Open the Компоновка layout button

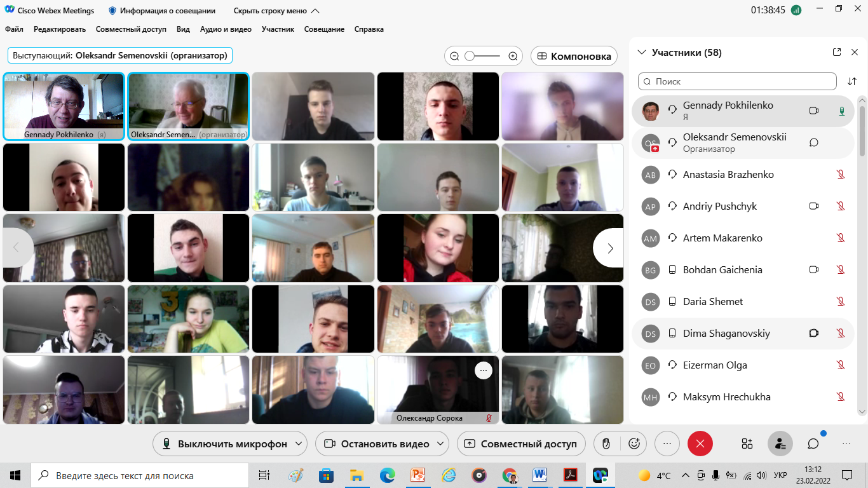click(574, 56)
